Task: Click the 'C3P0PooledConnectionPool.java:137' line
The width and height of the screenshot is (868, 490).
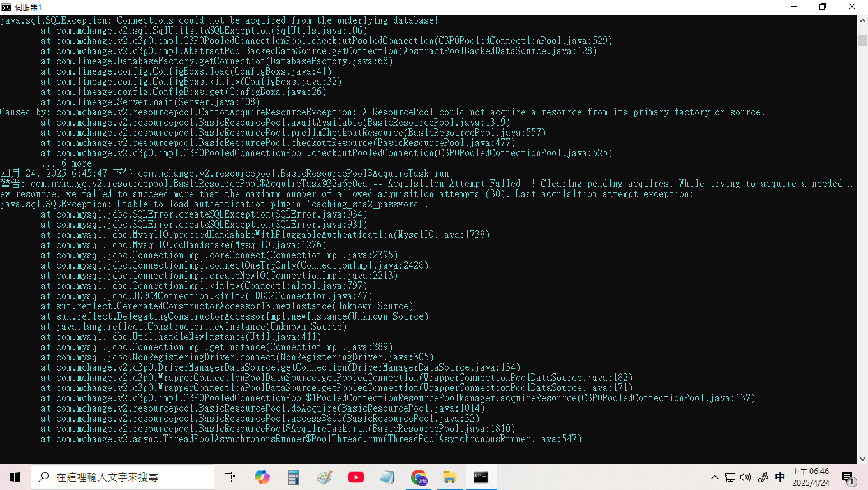Action: click(398, 398)
